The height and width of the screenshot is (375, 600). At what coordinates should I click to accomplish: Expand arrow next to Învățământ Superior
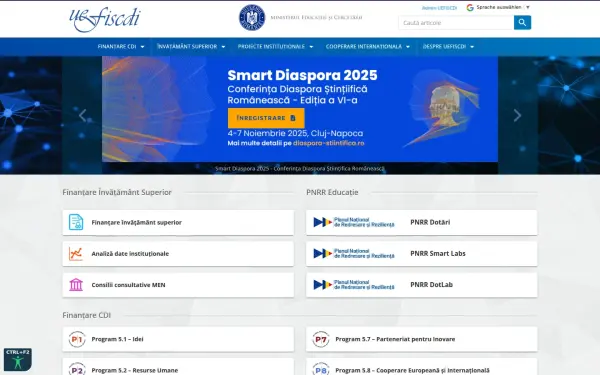[x=223, y=47]
